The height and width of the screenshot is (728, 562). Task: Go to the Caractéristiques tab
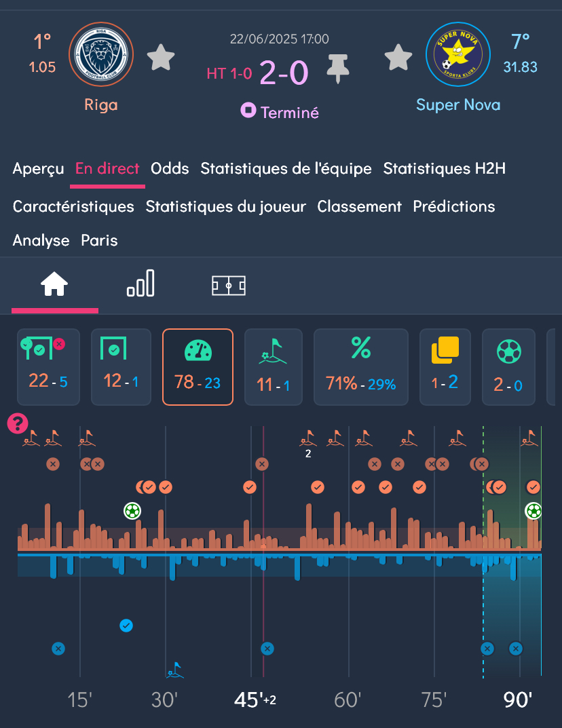click(x=73, y=207)
